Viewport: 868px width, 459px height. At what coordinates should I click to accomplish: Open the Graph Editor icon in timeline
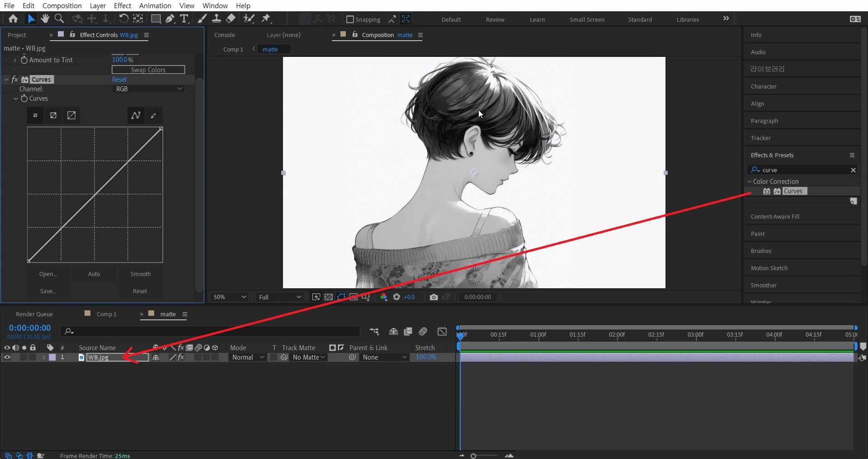442,332
